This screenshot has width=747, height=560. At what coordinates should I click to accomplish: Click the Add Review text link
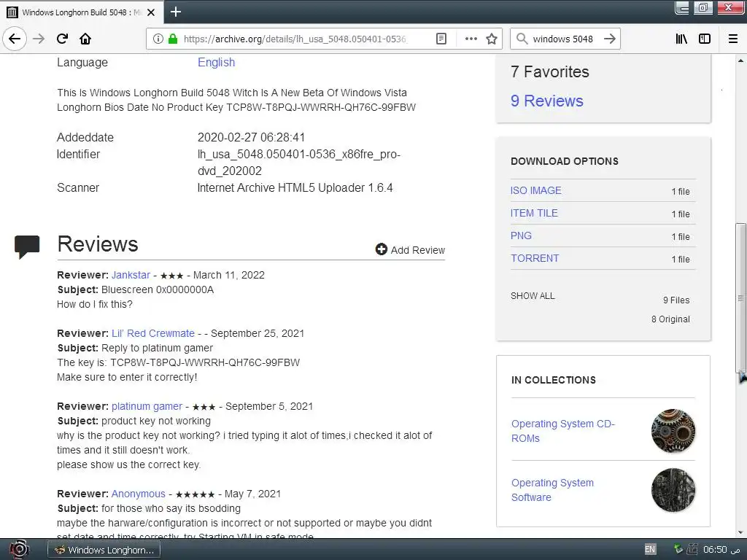418,250
